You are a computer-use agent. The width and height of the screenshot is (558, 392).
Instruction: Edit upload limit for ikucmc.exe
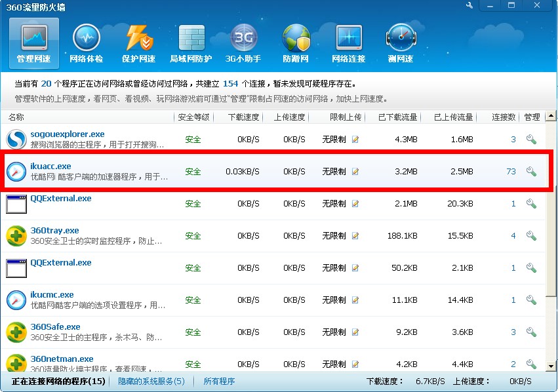pyautogui.click(x=355, y=300)
